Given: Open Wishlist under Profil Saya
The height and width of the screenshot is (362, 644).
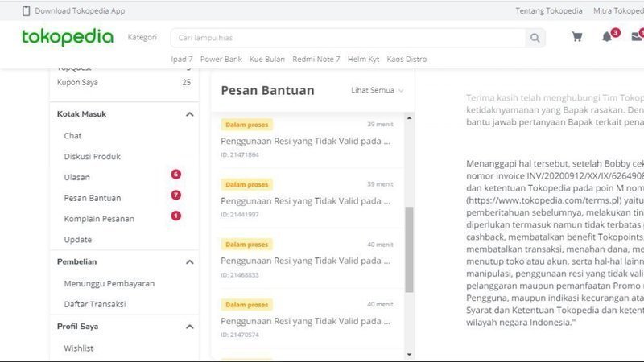Looking at the screenshot, I should click(78, 348).
